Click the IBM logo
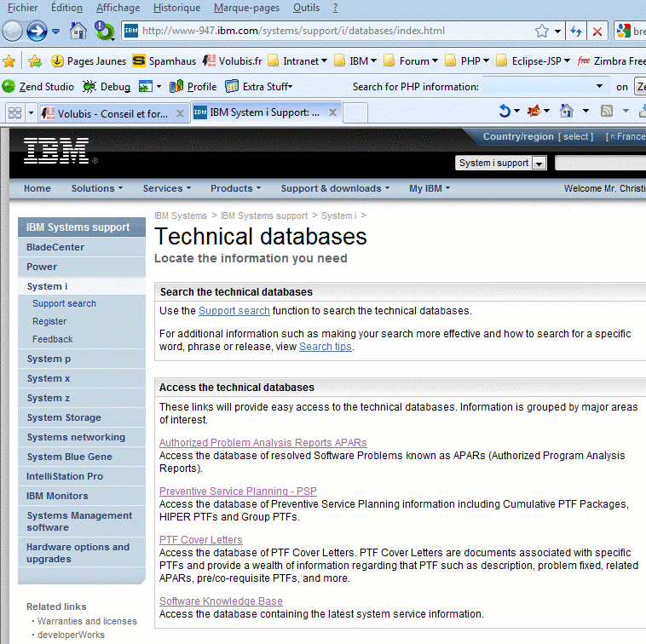This screenshot has height=644, width=646. click(56, 151)
